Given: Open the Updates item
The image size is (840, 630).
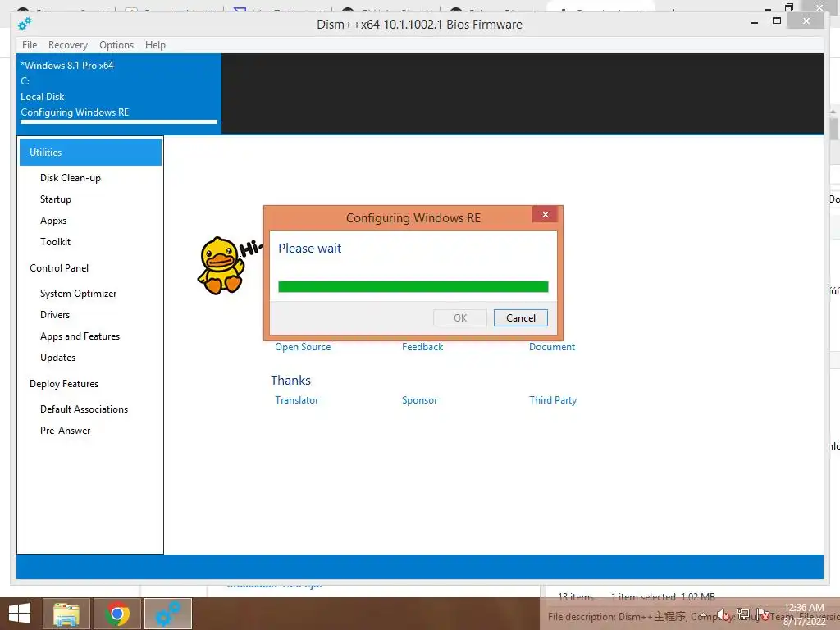Looking at the screenshot, I should pos(57,358).
